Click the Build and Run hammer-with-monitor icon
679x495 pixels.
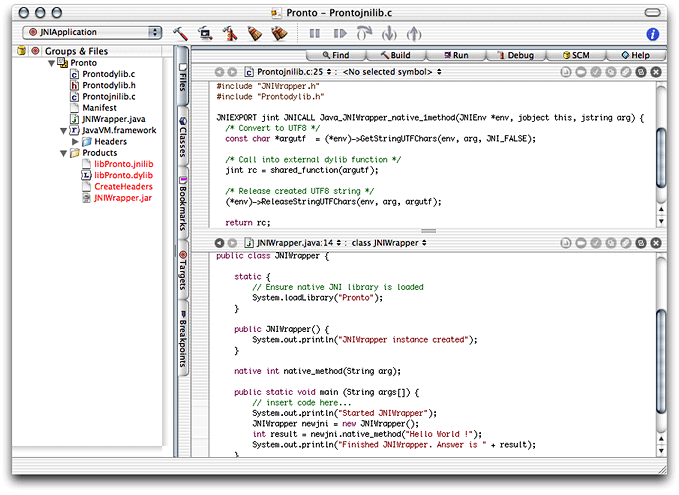205,33
